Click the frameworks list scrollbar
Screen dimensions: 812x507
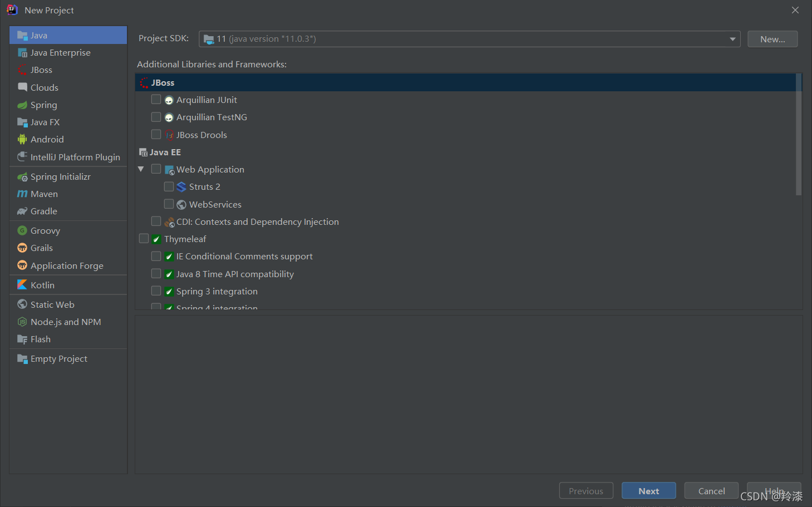coord(799,134)
